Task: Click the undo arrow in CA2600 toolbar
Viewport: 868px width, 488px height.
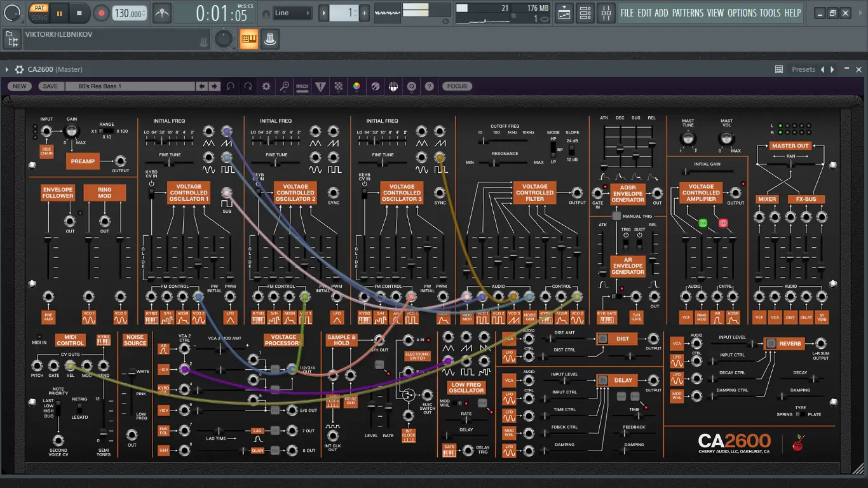Action: point(230,86)
